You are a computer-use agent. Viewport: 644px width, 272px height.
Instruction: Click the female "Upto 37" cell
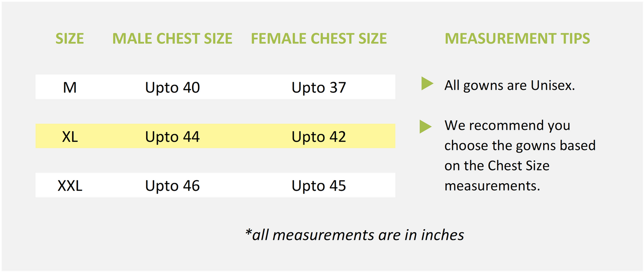319,87
